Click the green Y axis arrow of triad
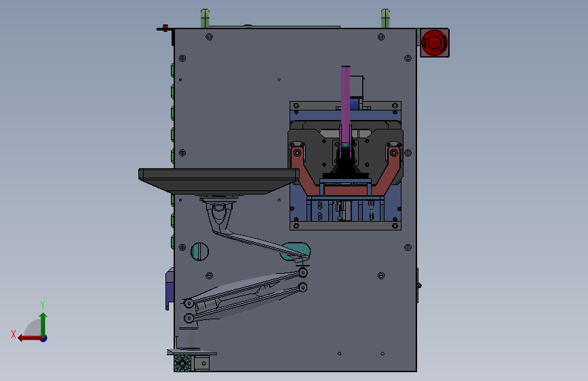 43,324
